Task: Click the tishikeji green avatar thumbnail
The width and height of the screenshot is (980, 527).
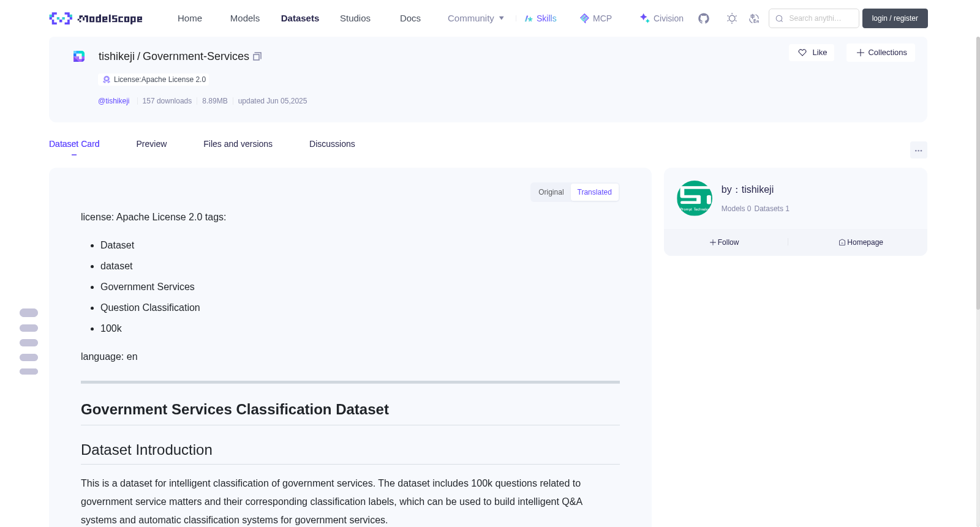Action: [x=695, y=198]
